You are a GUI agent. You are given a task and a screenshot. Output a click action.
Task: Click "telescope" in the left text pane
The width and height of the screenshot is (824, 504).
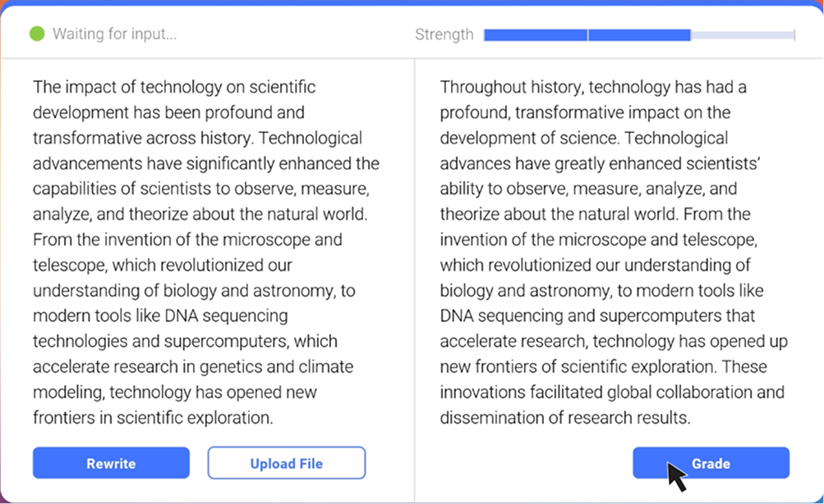pos(69,265)
